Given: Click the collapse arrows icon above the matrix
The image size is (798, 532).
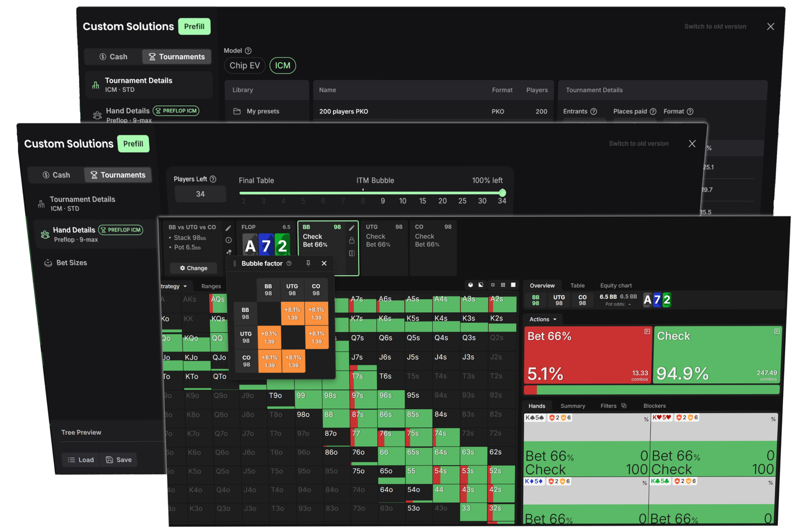Looking at the screenshot, I should point(493,285).
